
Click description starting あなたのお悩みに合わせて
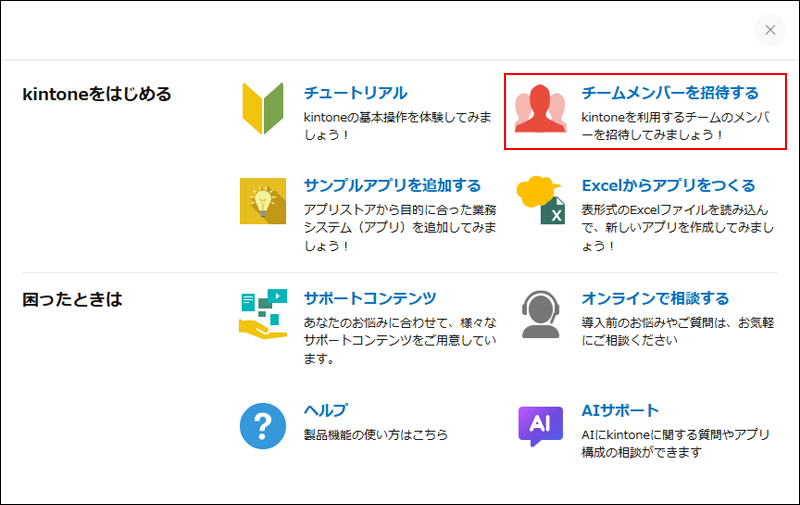click(400, 341)
